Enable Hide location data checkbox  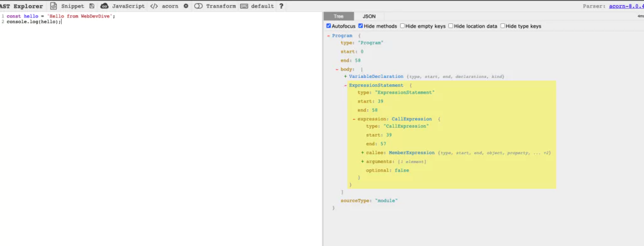pos(450,26)
